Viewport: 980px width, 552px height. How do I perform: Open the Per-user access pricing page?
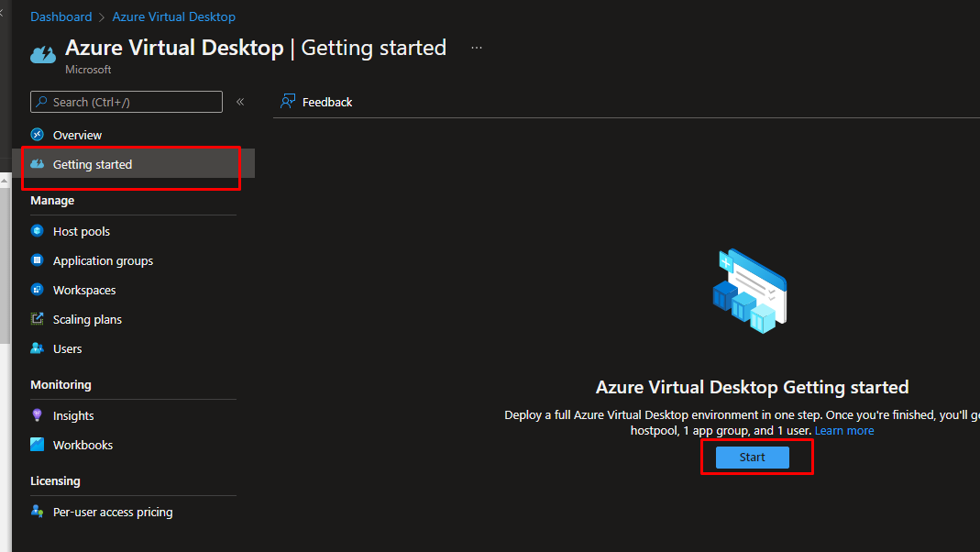click(113, 512)
